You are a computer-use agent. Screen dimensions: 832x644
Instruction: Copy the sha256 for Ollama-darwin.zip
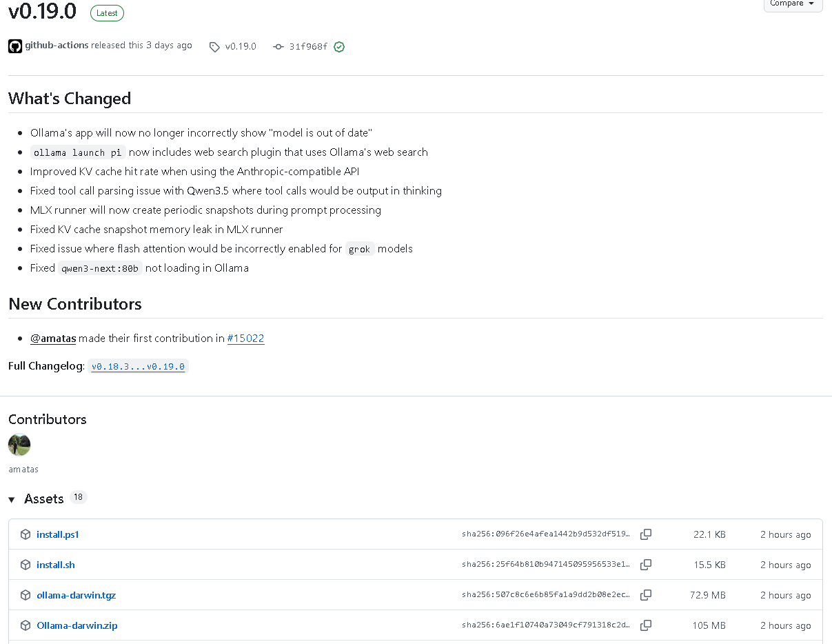pos(646,625)
